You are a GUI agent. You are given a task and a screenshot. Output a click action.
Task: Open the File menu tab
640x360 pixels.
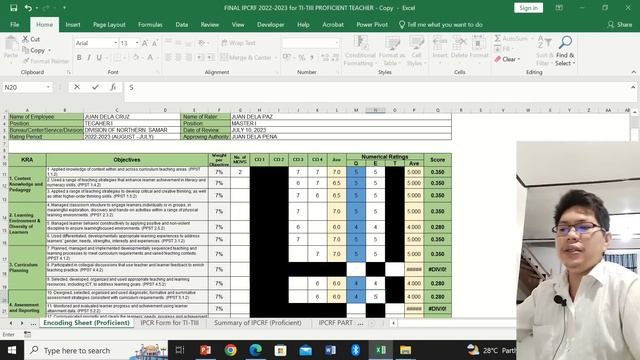click(x=15, y=24)
